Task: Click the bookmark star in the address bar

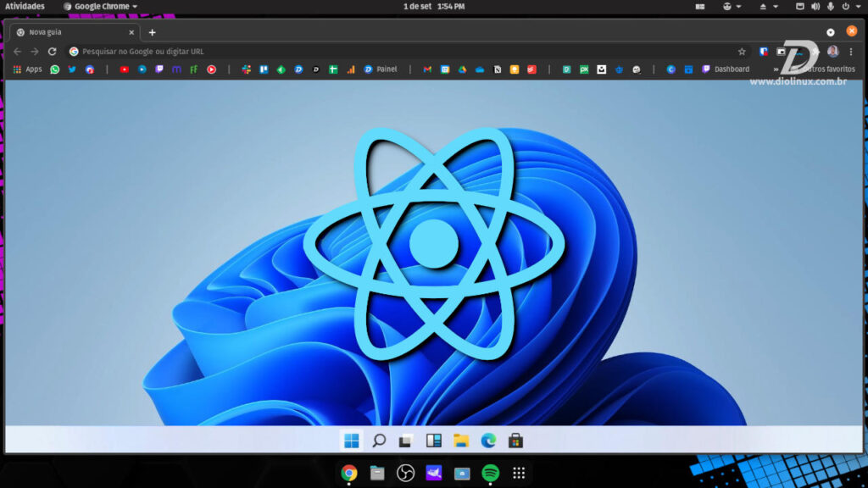Action: coord(742,51)
